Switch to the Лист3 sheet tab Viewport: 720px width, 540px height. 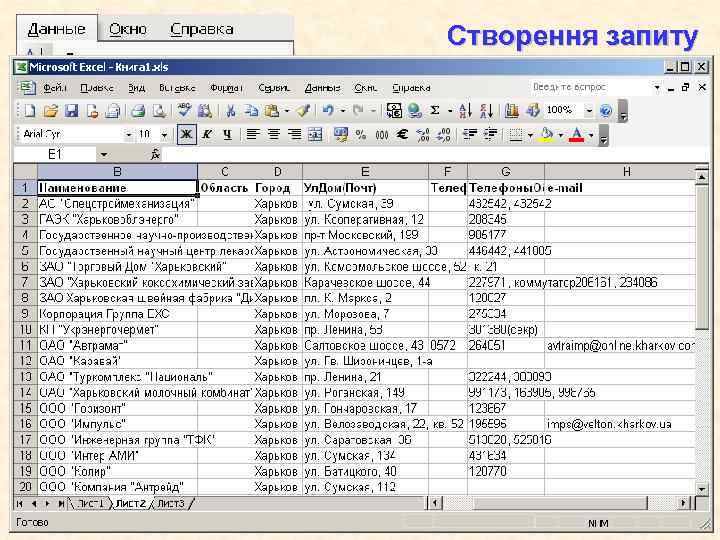[x=170, y=503]
